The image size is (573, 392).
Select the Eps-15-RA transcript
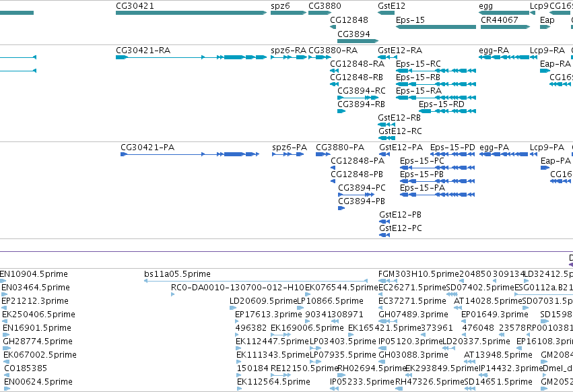tap(436, 98)
